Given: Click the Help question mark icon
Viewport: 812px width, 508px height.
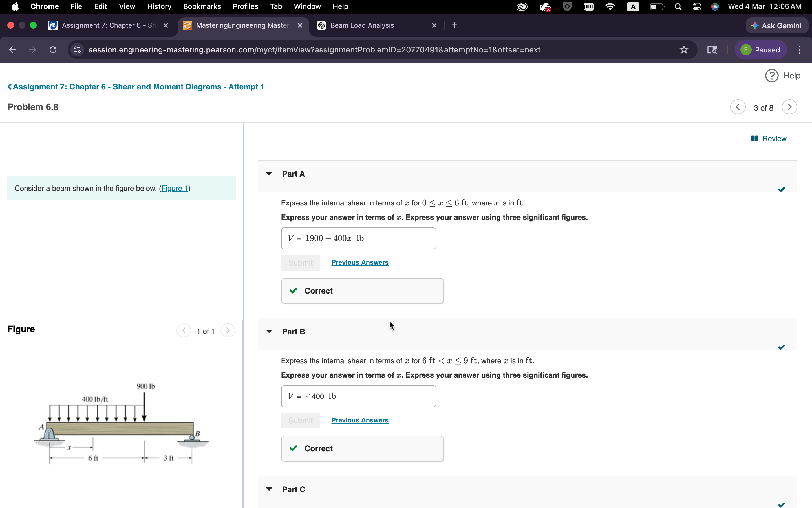Looking at the screenshot, I should coord(772,76).
